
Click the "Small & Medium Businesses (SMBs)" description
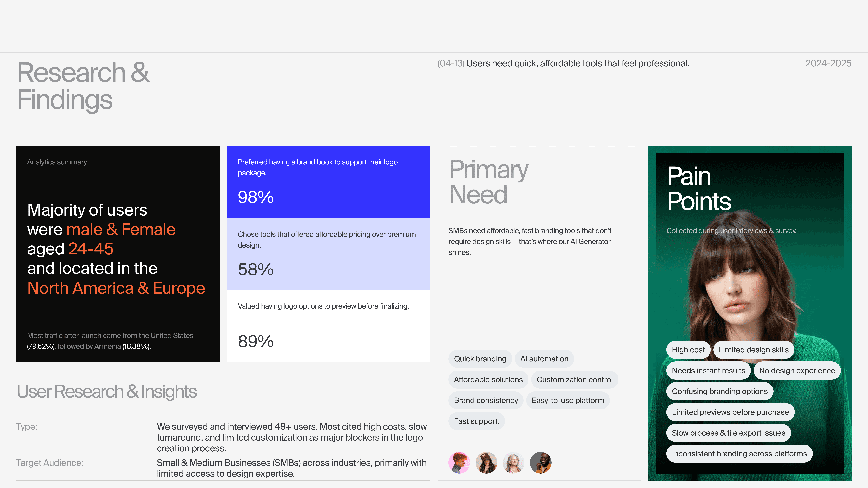(x=292, y=468)
